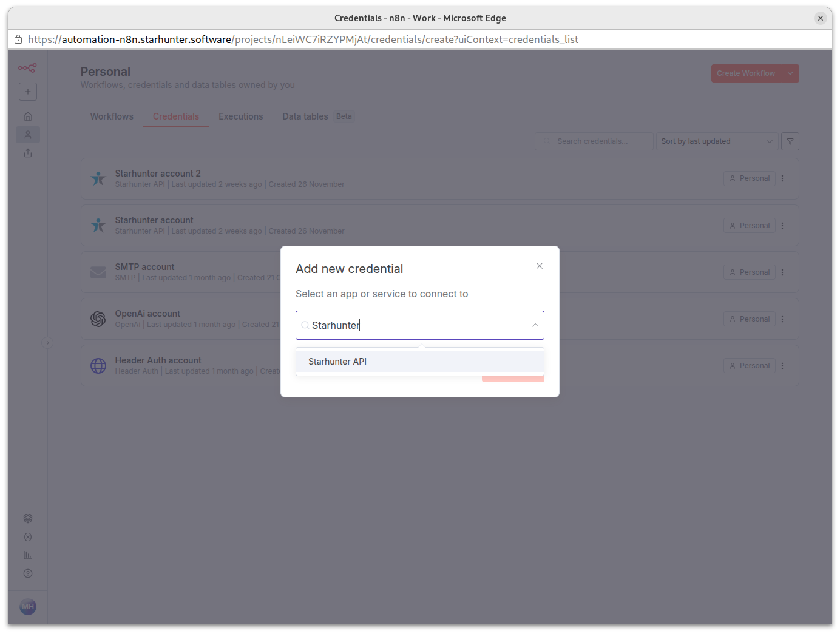This screenshot has width=840, height=634.
Task: Click the Search credentials input
Action: pyautogui.click(x=594, y=141)
